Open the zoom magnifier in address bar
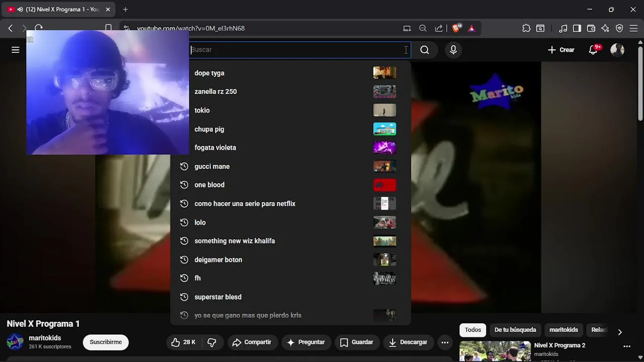The image size is (644, 362). pos(423,28)
